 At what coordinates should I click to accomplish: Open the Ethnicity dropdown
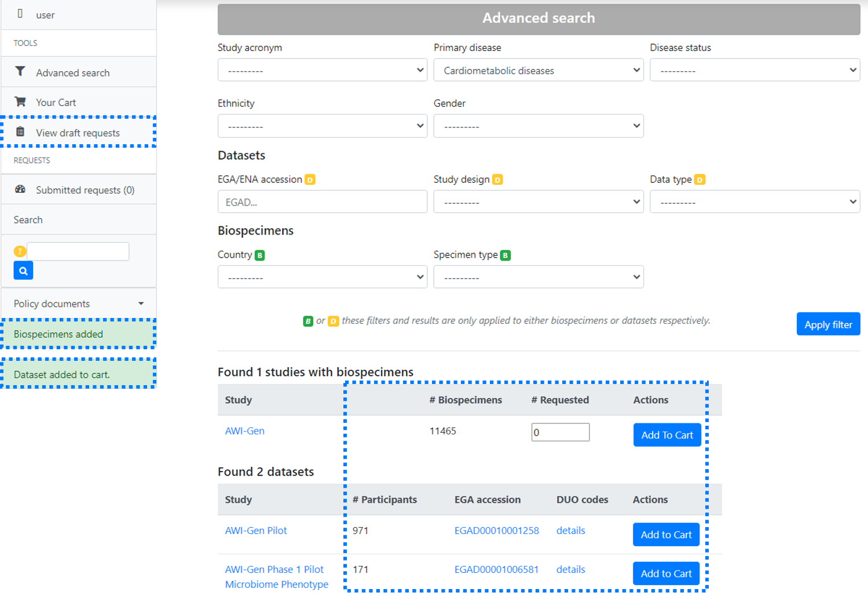coord(323,126)
